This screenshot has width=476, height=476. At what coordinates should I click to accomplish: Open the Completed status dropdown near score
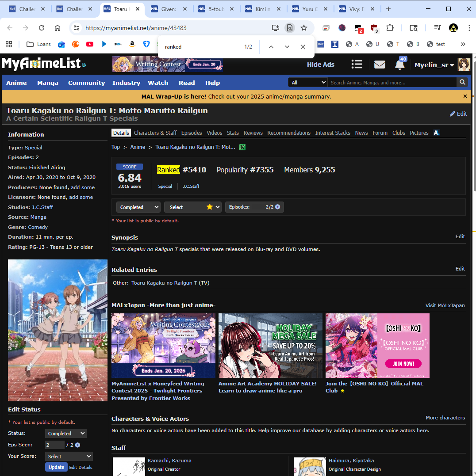point(138,207)
